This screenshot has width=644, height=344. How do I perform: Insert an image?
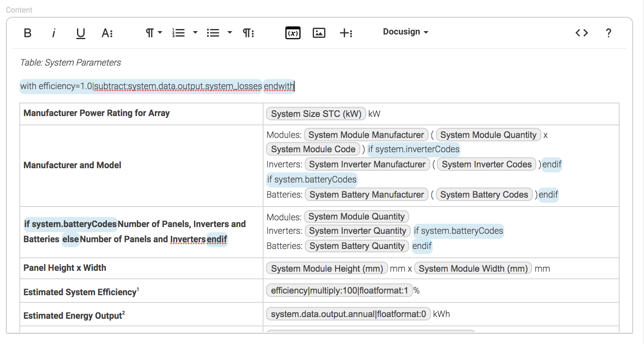[x=319, y=33]
